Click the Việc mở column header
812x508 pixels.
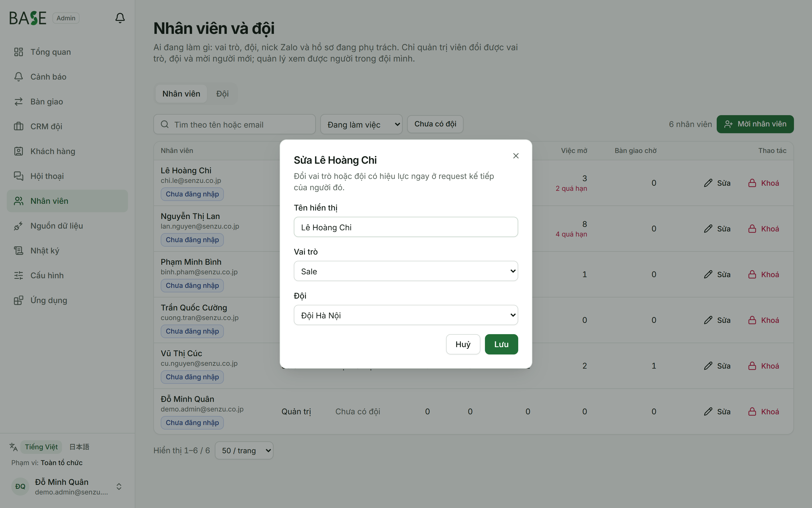[x=574, y=150]
